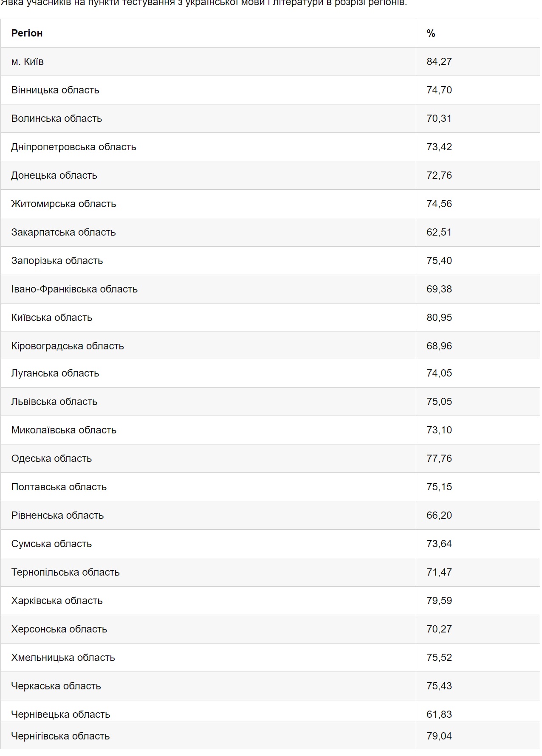The image size is (542, 756).
Task: Click the 72,76 value for Донецька область
Action: [439, 175]
